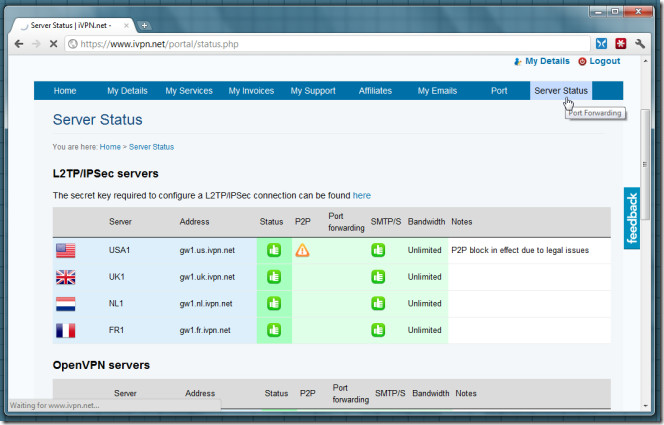Click gw1.uk.ivpn.net address cell
Viewport: 664px width, 425px height.
[207, 277]
